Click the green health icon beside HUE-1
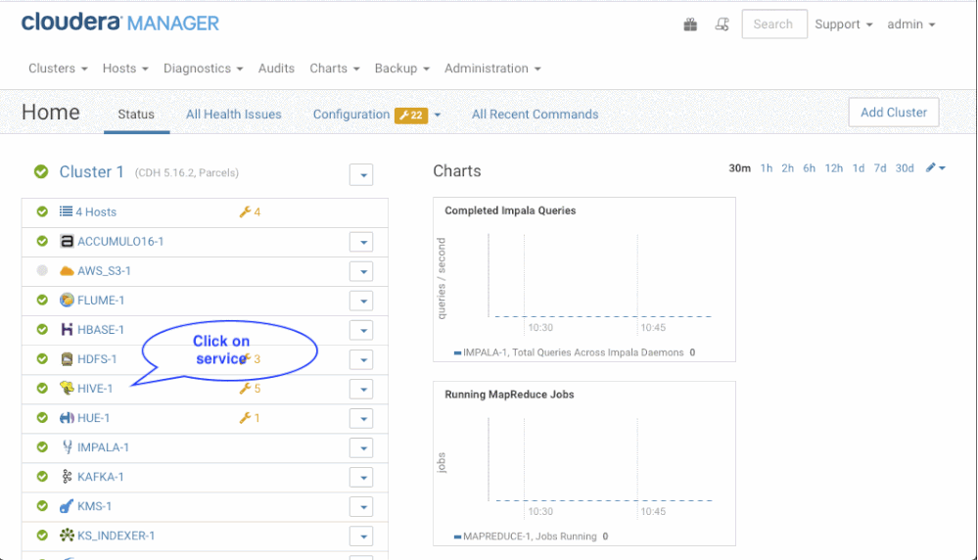The image size is (978, 560). [42, 418]
